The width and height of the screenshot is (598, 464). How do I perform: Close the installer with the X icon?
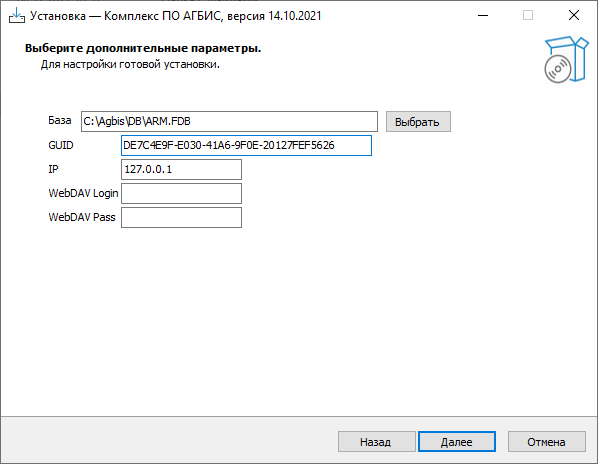pyautogui.click(x=574, y=16)
